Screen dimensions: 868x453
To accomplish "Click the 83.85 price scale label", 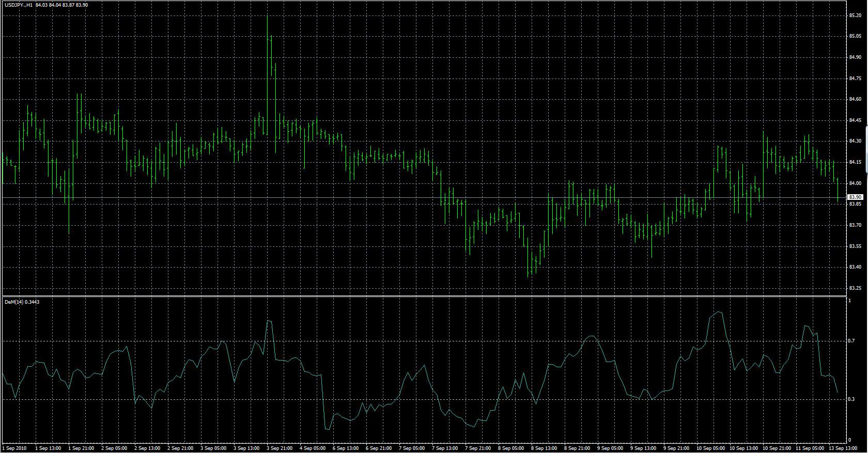I will pos(855,204).
